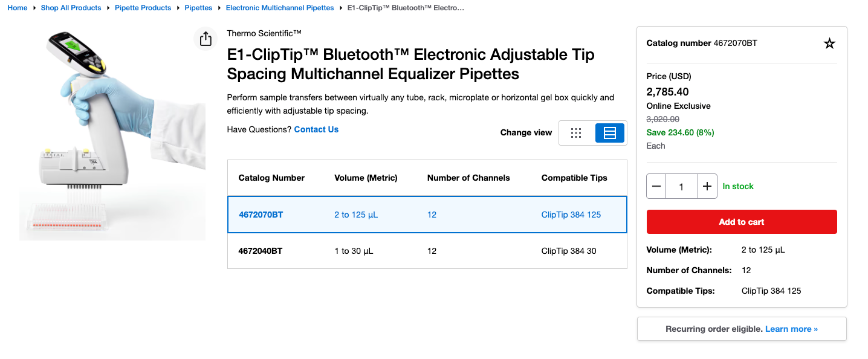Click the Volume (Metric) column header
The image size is (868, 359).
click(366, 178)
